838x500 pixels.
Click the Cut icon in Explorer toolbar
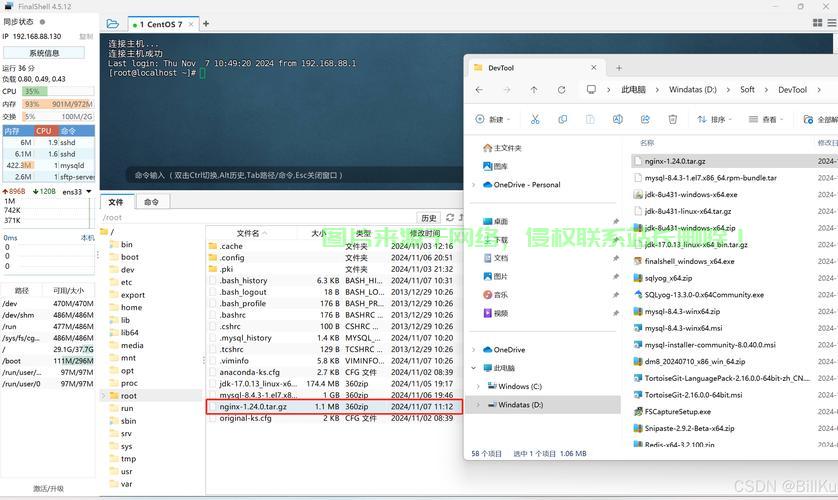click(535, 119)
